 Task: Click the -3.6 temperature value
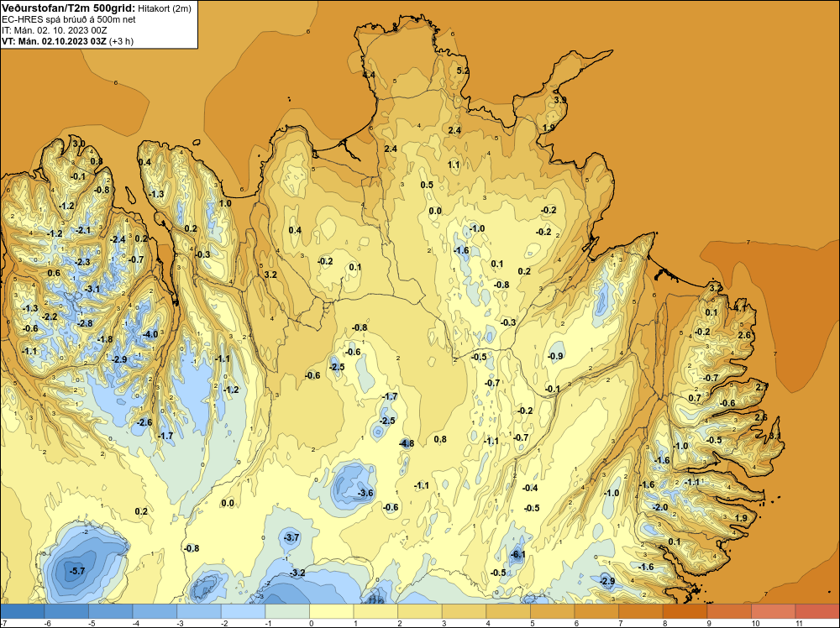point(365,493)
